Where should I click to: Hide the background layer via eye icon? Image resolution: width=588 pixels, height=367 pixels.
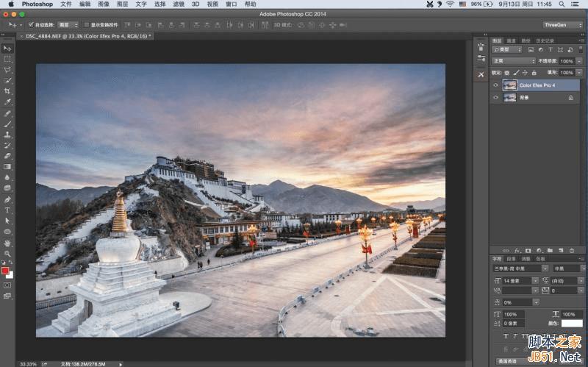[x=495, y=98]
